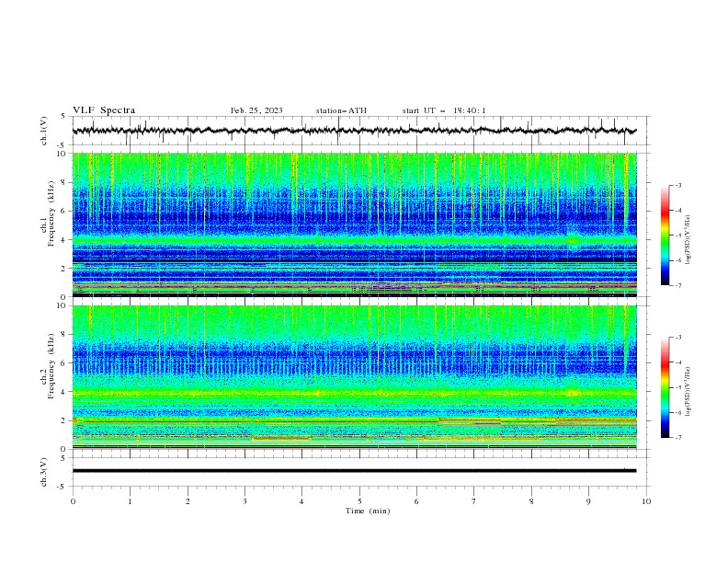Image resolution: width=728 pixels, height=563 pixels.
Task: Click the 'ch.1(V)' waveform axis label
Action: coord(44,131)
